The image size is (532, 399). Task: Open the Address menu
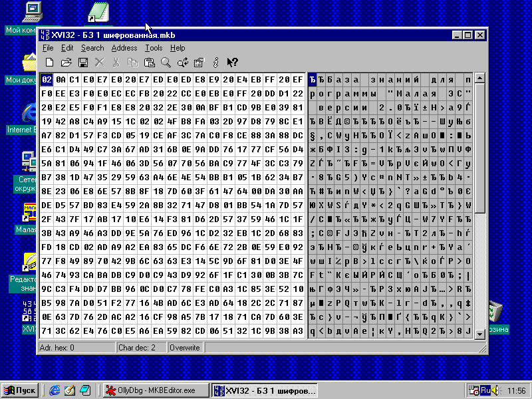click(x=124, y=48)
